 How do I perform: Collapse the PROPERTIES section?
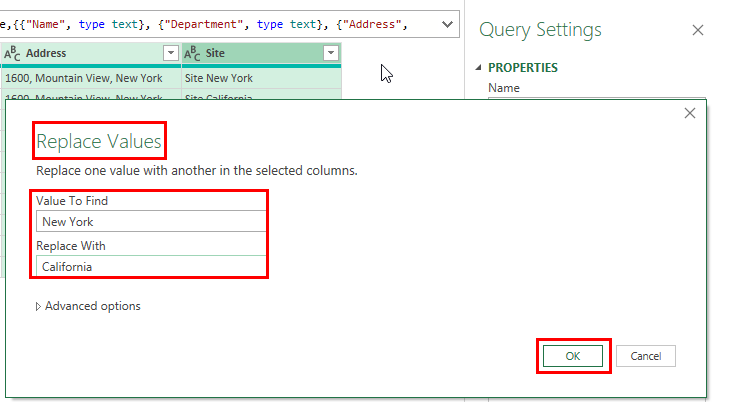click(x=478, y=68)
